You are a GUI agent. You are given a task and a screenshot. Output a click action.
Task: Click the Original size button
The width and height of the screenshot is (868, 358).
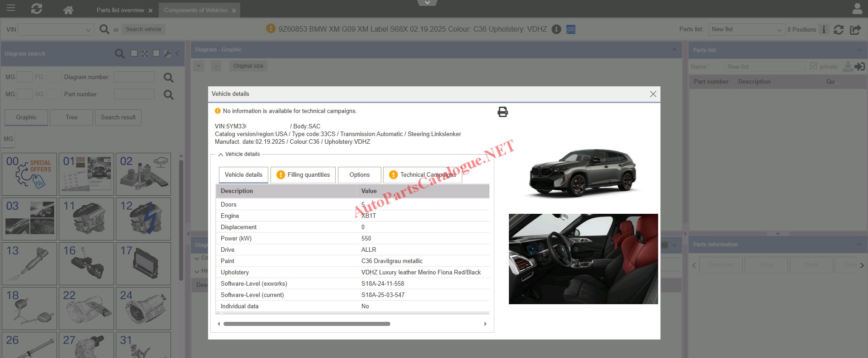coord(248,66)
